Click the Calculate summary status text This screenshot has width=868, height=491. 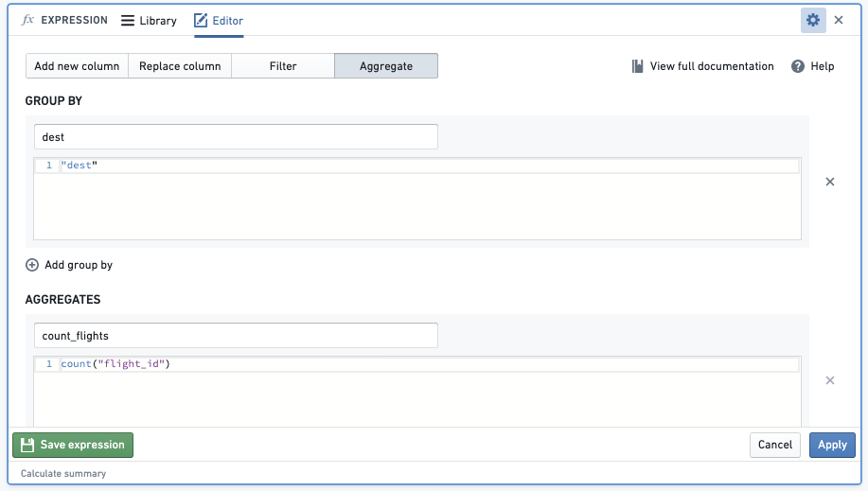tap(63, 474)
